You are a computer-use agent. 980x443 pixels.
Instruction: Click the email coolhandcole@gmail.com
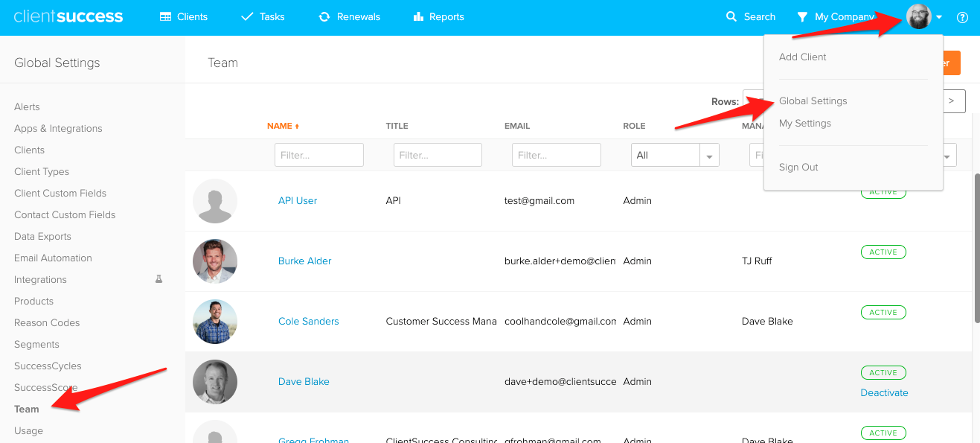(x=560, y=321)
